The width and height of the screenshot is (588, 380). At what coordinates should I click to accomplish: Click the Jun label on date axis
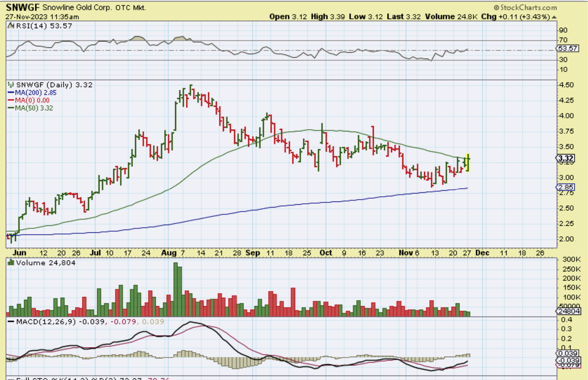pos(19,253)
